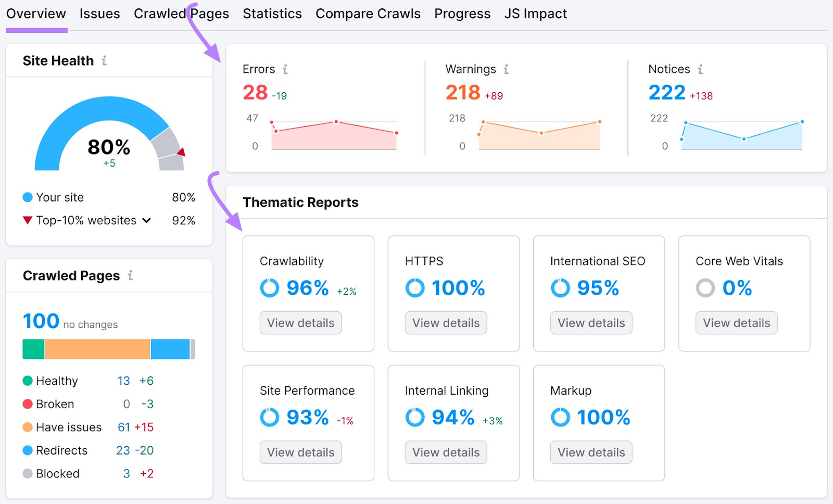
Task: Click the Warnings info icon
Action: (x=505, y=69)
